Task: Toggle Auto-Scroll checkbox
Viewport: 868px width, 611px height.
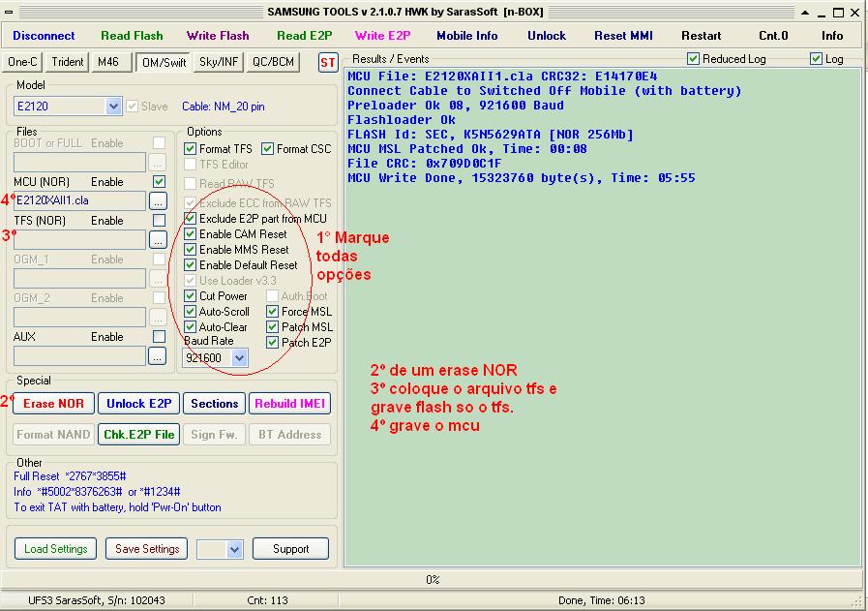Action: coord(190,312)
